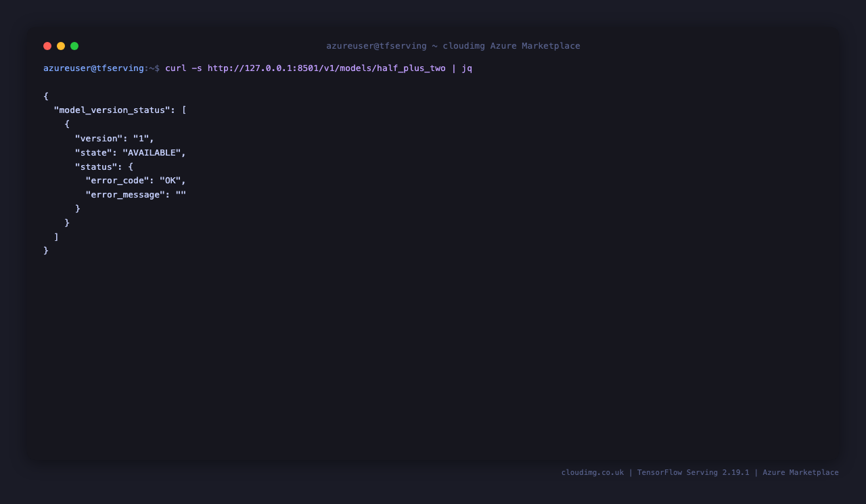This screenshot has width=866, height=504.
Task: Click the prompt azureuser@tfserving
Action: click(93, 68)
